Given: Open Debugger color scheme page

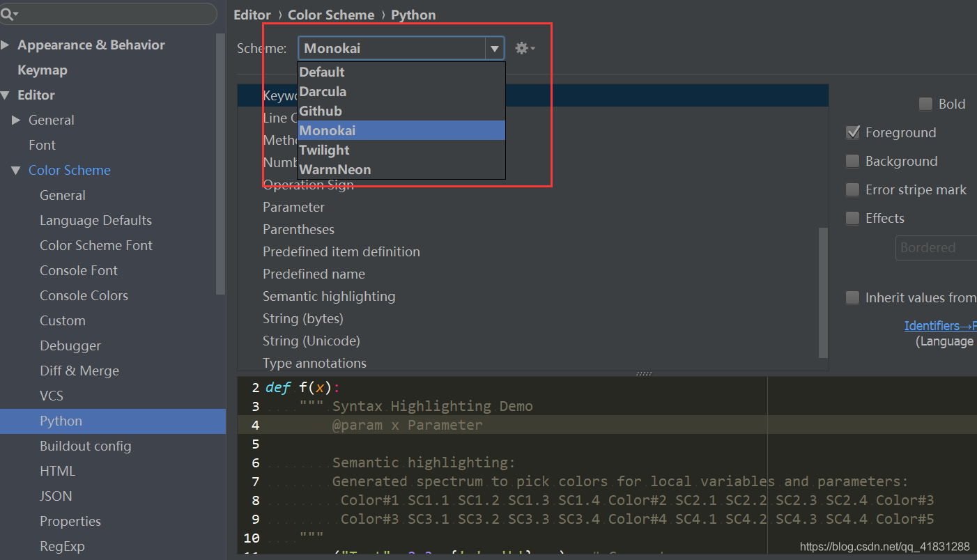Looking at the screenshot, I should [x=70, y=345].
